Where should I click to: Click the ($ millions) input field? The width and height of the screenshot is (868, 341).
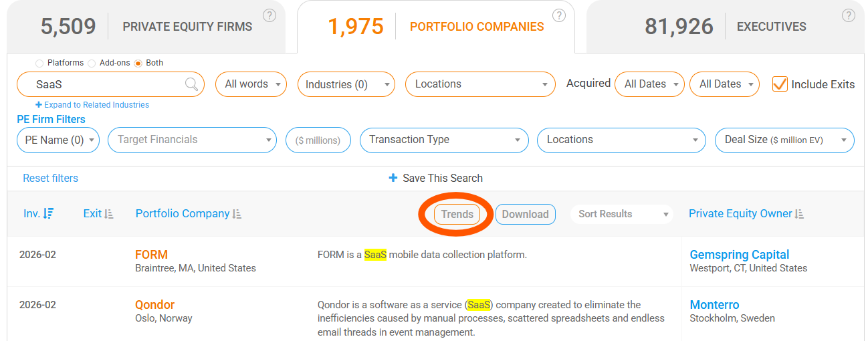318,140
